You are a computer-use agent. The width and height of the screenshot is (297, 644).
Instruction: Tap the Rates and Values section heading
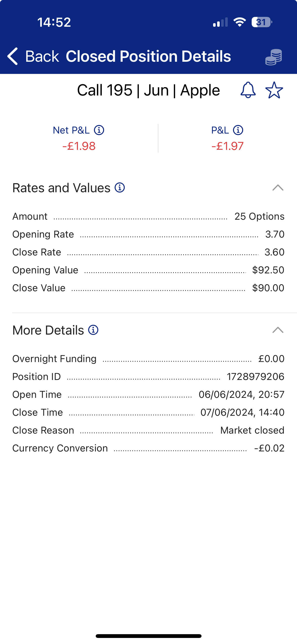point(61,188)
